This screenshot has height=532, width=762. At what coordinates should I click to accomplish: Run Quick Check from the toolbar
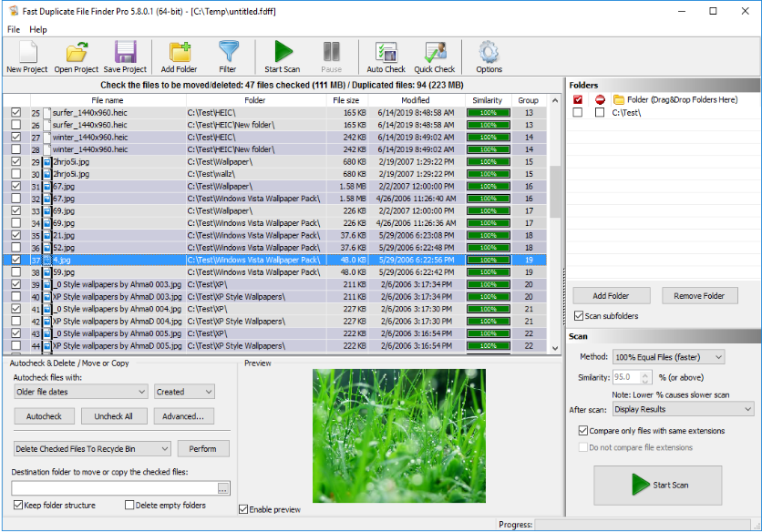435,53
